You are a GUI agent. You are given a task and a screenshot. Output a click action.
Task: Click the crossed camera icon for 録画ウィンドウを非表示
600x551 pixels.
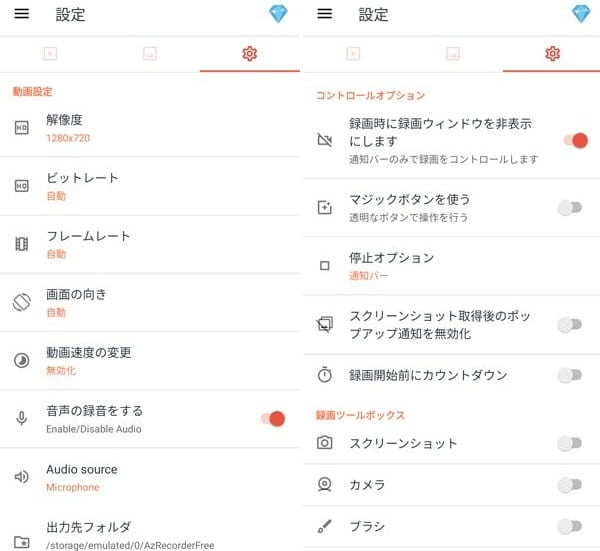324,140
